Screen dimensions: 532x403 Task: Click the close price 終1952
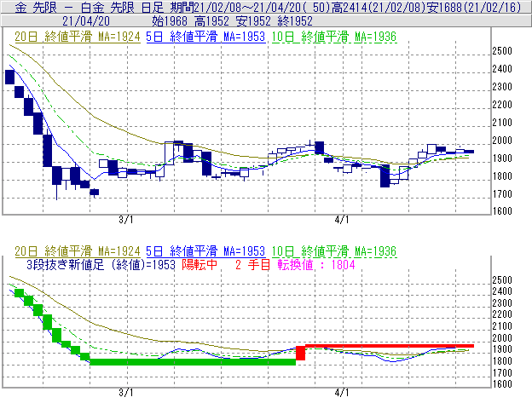click(x=295, y=21)
